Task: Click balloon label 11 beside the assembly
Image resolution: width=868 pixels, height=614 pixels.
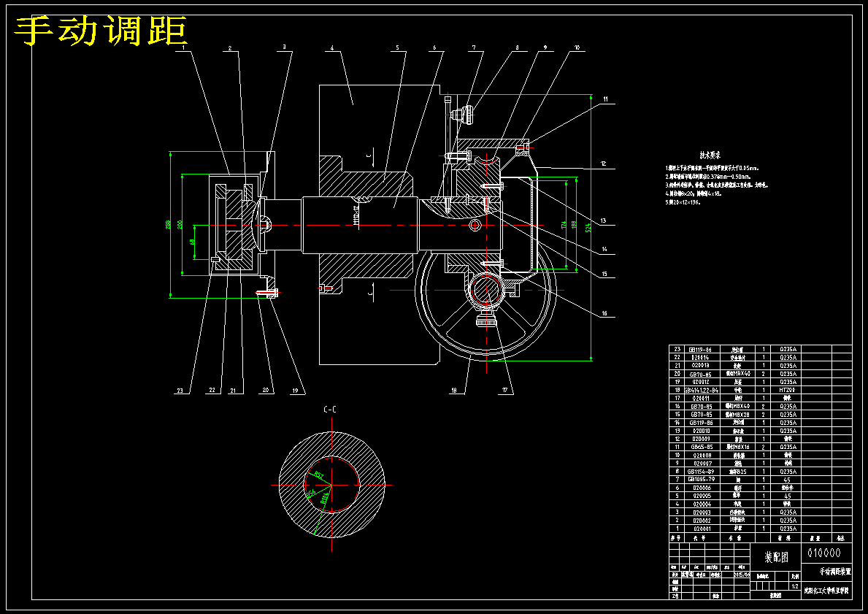Action: (x=606, y=99)
